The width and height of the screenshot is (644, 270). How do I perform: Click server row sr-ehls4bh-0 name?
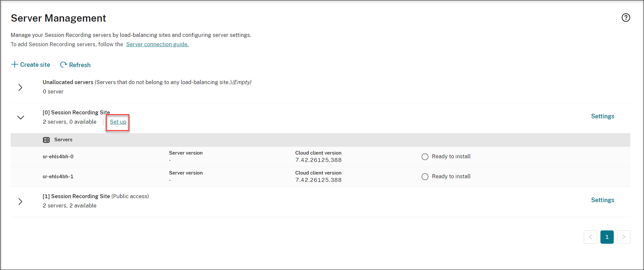pos(58,157)
